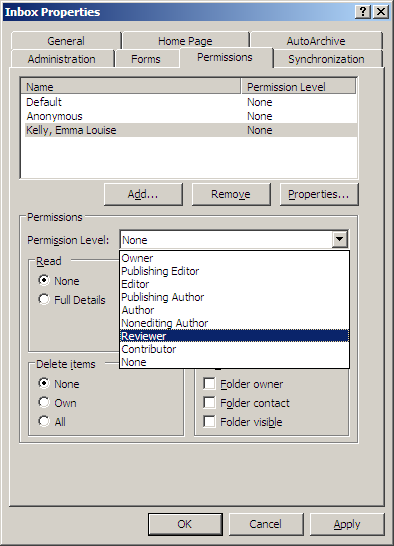Select the Kelly, Emma Louise entry
394x546 pixels.
point(191,130)
